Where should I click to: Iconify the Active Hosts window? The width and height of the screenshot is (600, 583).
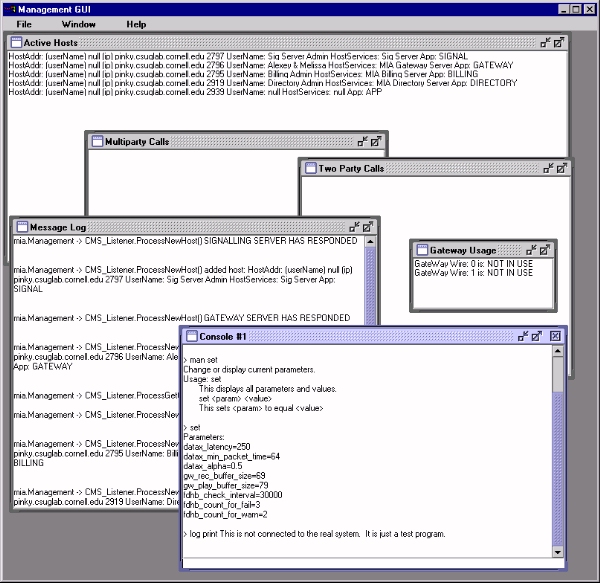tap(545, 43)
